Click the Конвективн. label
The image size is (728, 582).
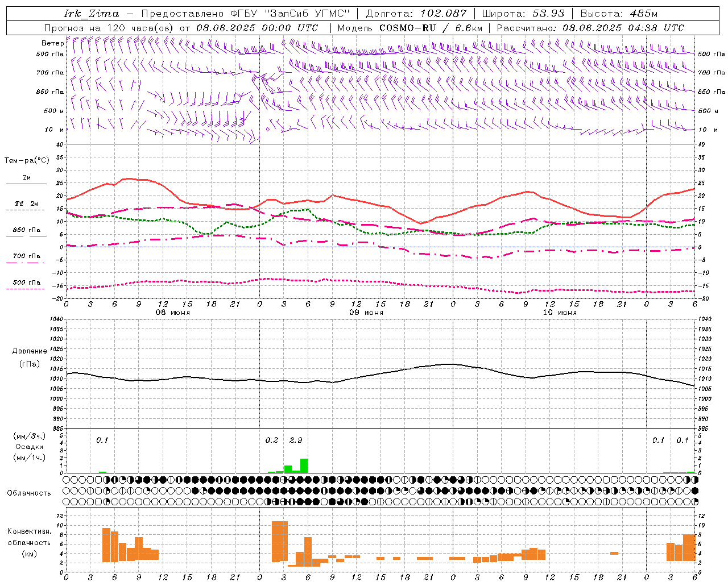click(30, 531)
